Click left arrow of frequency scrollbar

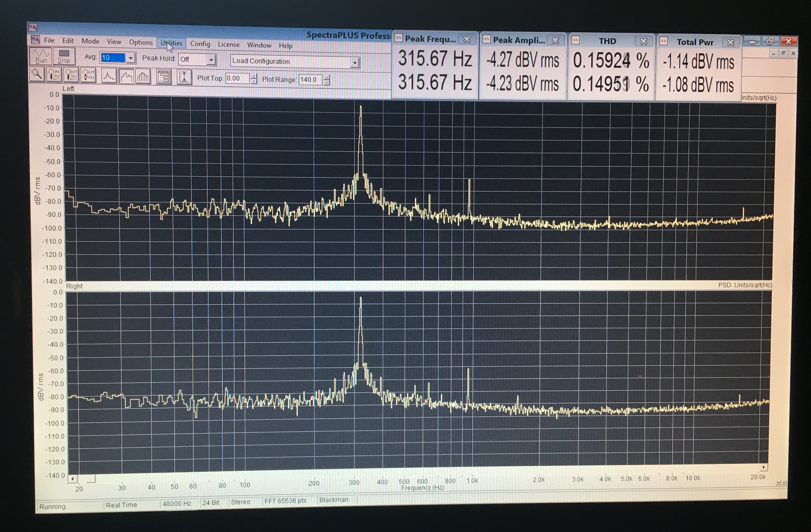(x=72, y=479)
